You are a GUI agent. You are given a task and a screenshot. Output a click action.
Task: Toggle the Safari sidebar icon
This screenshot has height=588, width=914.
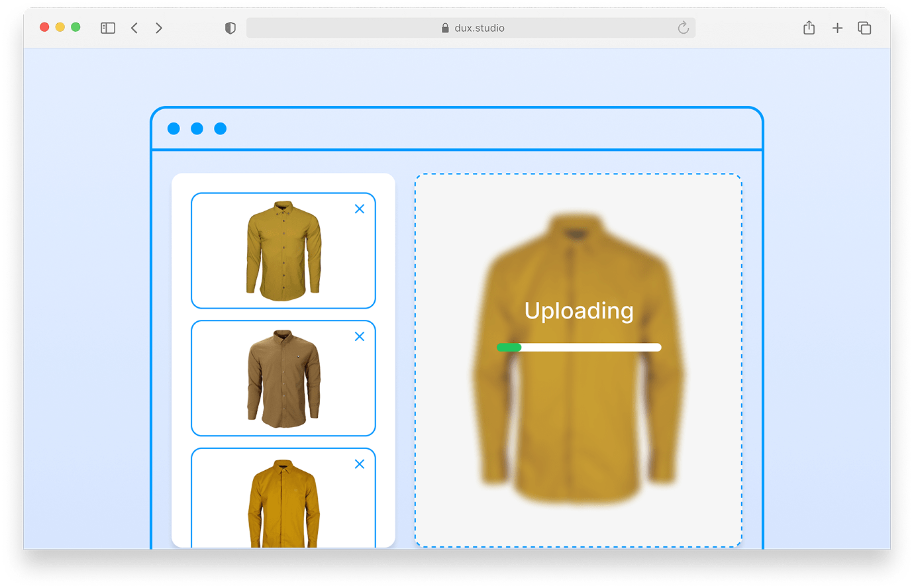[x=108, y=28]
